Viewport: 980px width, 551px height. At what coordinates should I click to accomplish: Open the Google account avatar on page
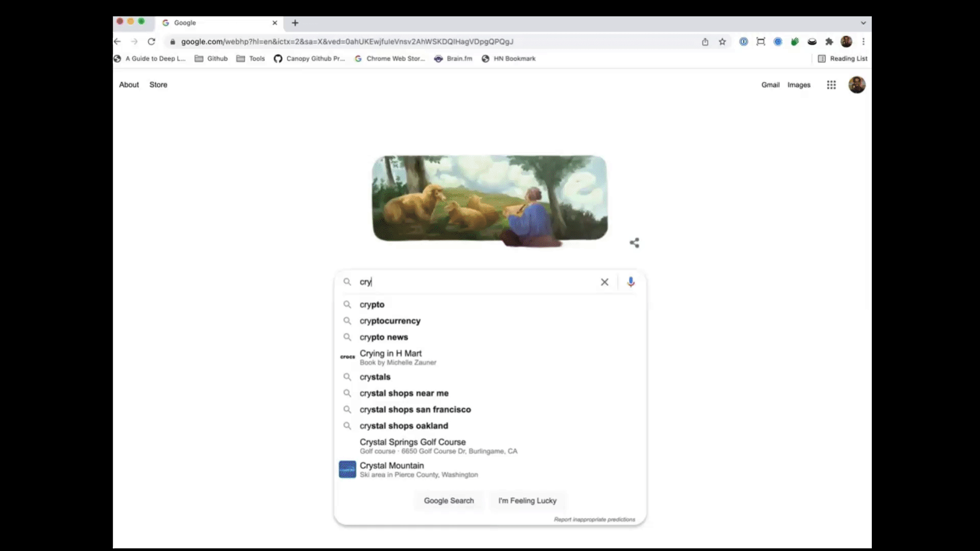tap(857, 85)
